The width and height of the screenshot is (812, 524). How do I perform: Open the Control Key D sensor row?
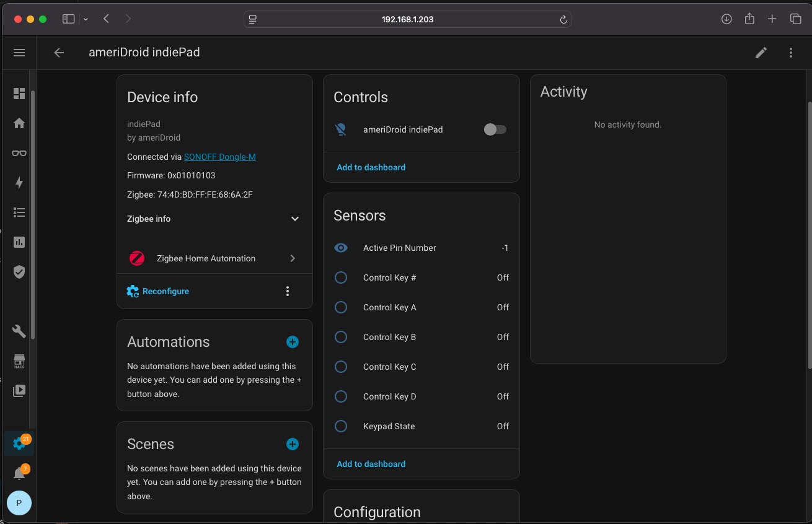(421, 396)
